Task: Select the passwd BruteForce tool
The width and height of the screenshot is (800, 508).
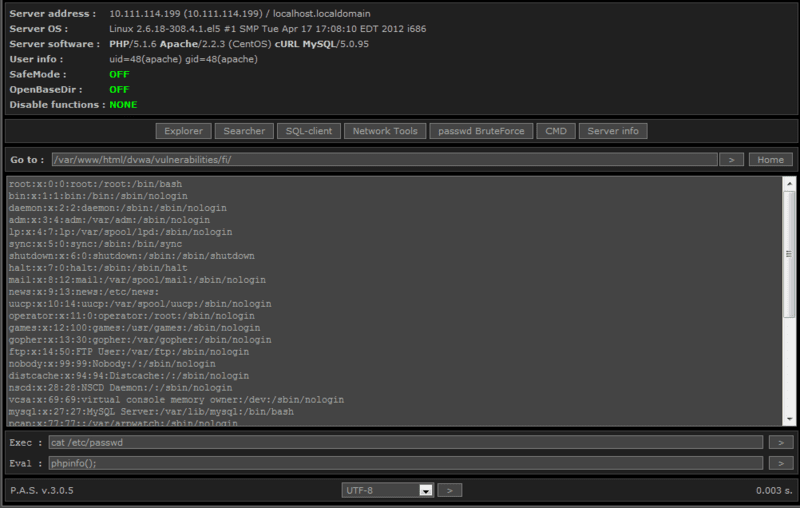Action: [481, 131]
